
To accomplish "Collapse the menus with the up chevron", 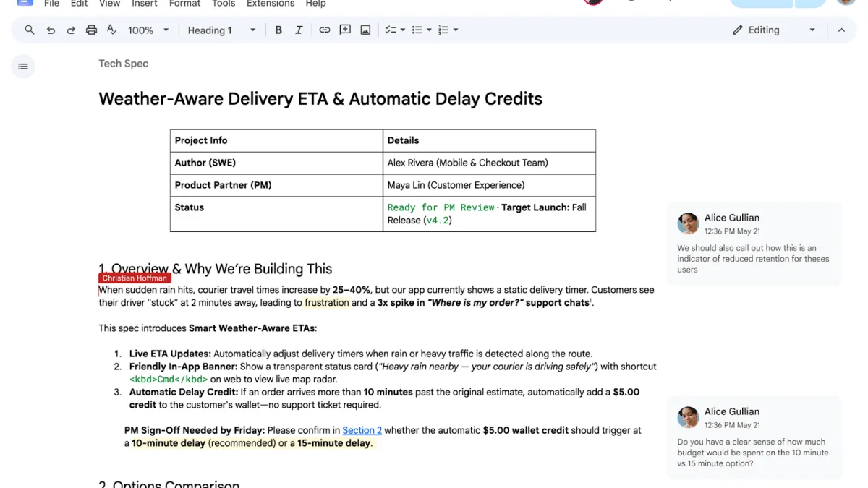I will tap(841, 30).
